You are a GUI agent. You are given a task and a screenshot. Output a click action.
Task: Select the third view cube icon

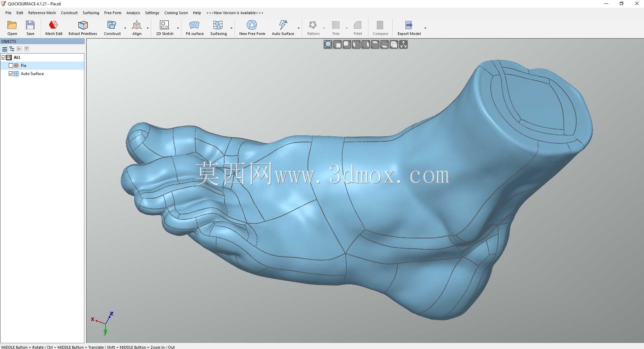click(347, 44)
